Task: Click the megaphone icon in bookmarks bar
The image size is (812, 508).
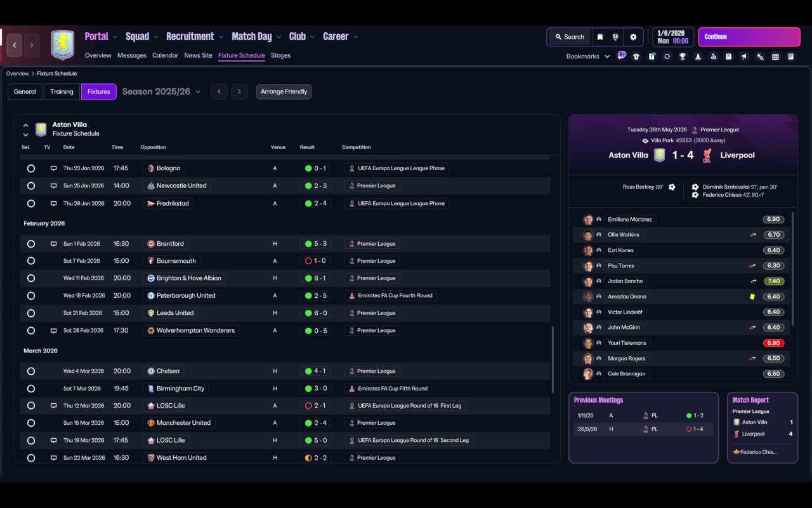Action: tap(744, 57)
